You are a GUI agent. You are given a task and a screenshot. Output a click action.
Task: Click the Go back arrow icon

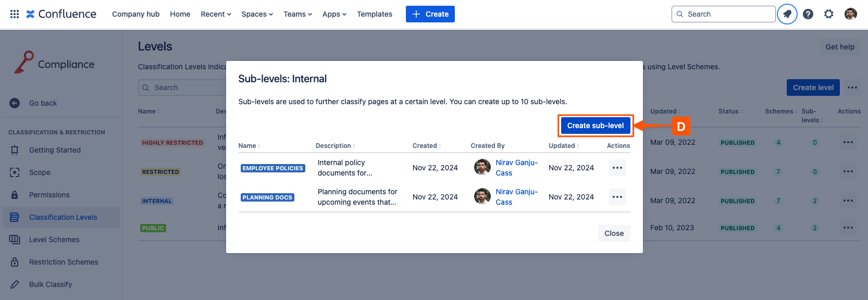15,103
